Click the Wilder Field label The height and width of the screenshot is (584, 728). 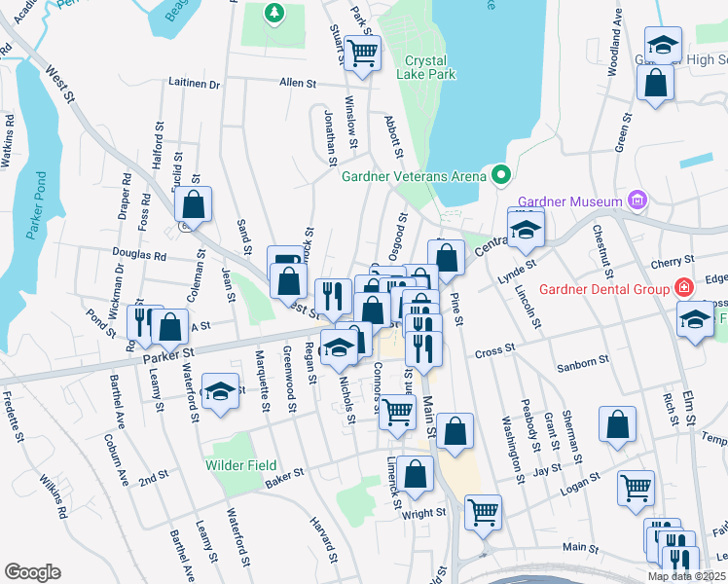240,465
